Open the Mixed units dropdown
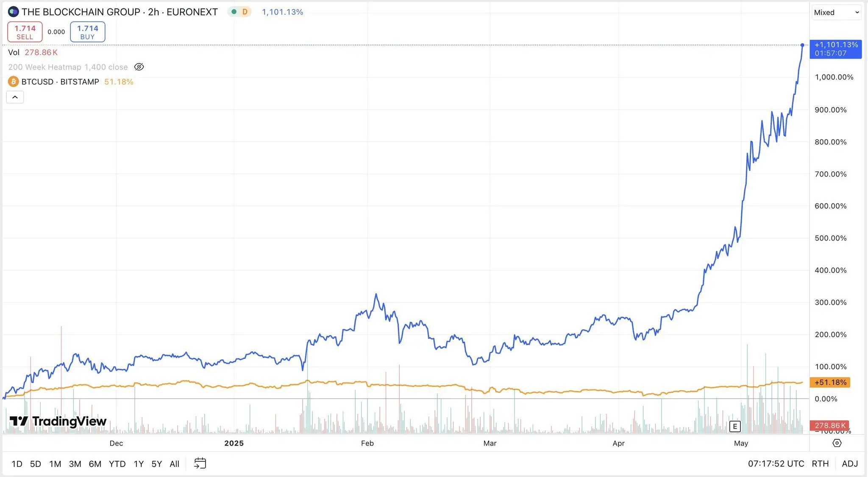 click(x=836, y=12)
